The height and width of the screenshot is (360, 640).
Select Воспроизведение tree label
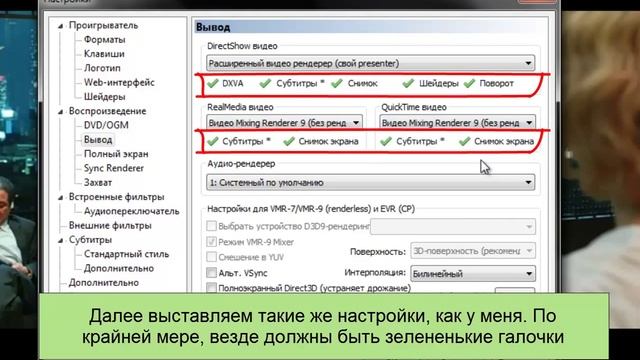click(x=107, y=111)
